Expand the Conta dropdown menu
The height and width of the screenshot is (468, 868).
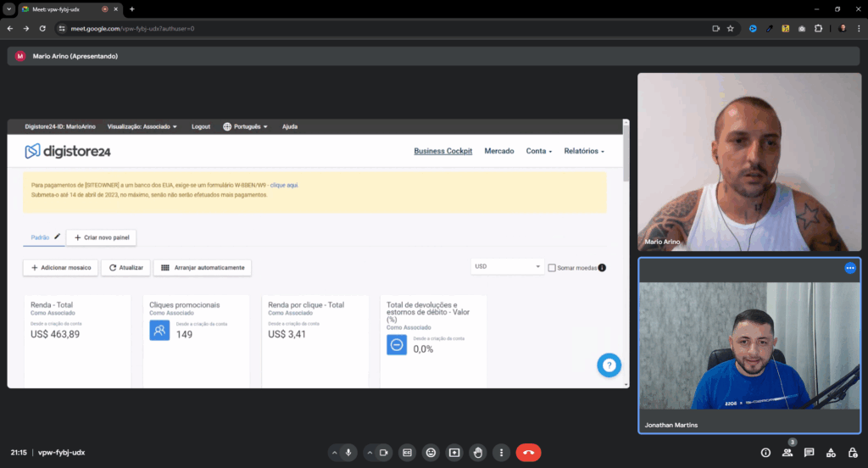tap(538, 151)
